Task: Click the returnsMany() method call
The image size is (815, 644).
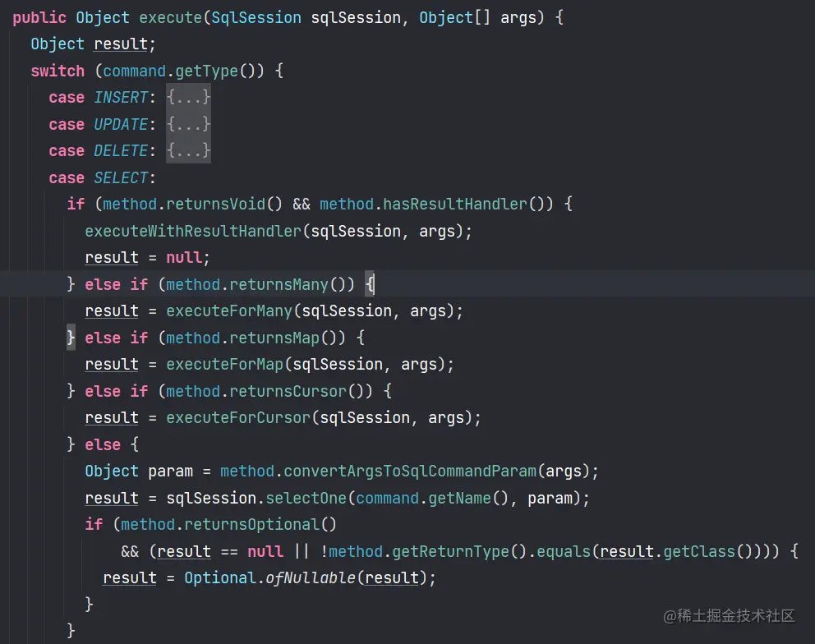Action: coord(287,285)
